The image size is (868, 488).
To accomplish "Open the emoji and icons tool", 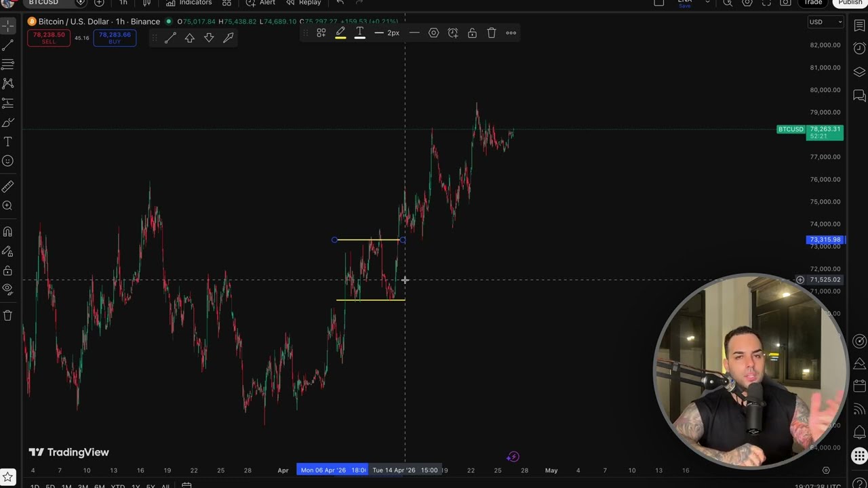I will click(8, 161).
